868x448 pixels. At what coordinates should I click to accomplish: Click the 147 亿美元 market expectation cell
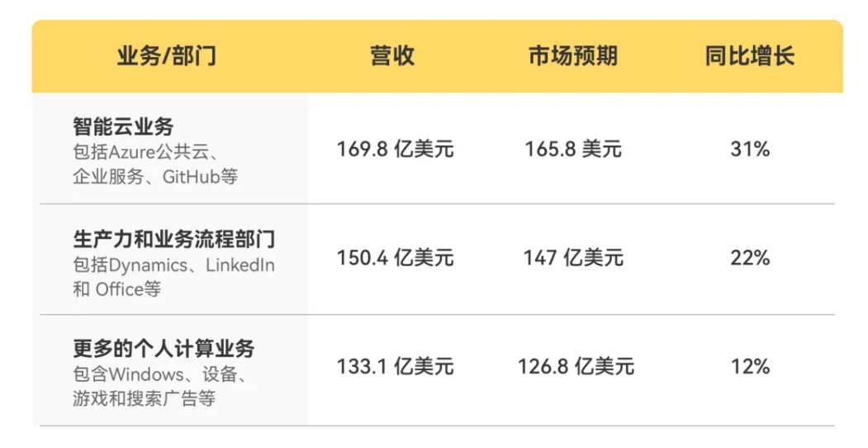[x=573, y=258]
